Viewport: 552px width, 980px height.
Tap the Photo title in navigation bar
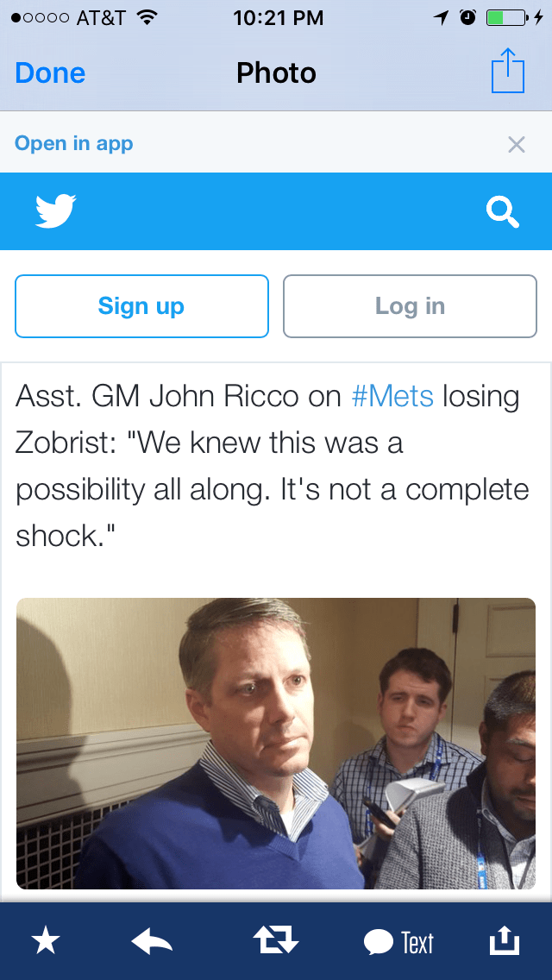[276, 73]
